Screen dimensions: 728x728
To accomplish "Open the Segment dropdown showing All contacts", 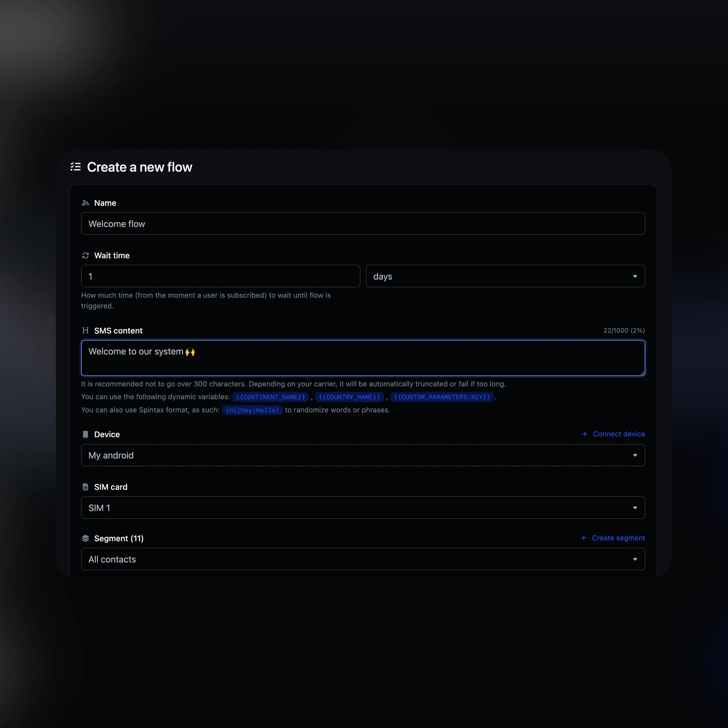I will pos(363,559).
